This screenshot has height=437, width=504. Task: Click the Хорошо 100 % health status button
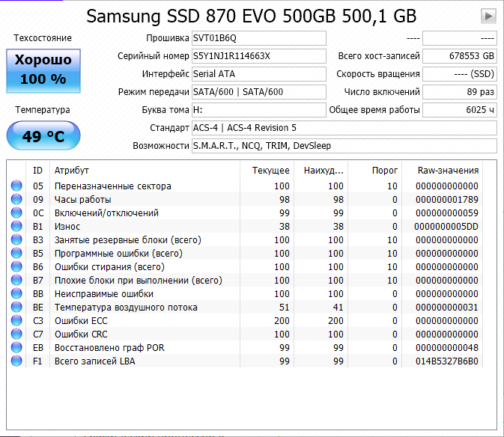(43, 71)
